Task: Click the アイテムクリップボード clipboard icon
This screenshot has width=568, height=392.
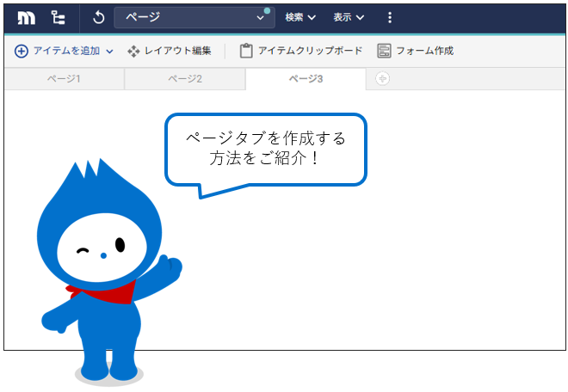Action: pyautogui.click(x=246, y=51)
